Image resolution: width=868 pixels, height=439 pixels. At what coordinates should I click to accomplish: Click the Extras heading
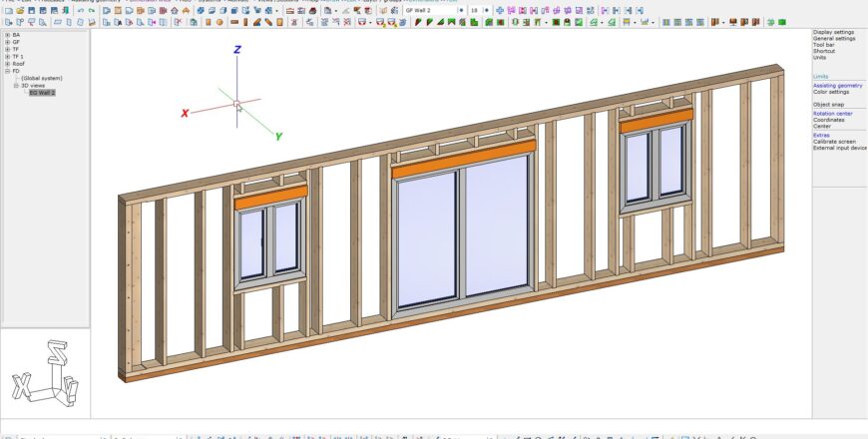[821, 135]
